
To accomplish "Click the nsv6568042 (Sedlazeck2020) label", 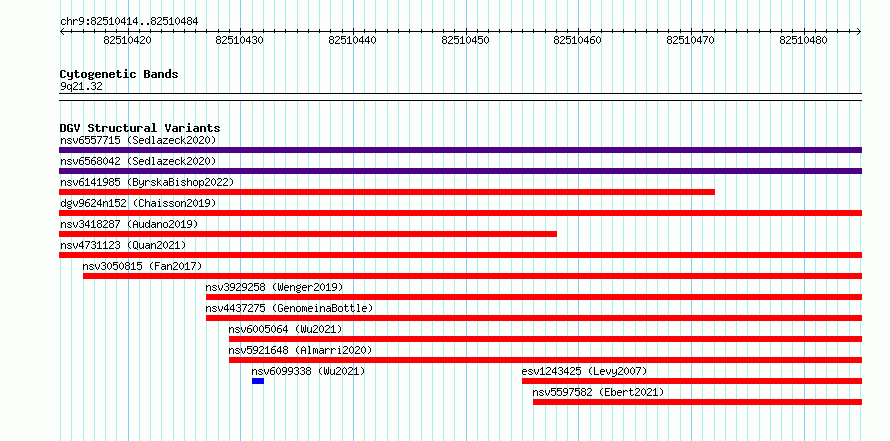I will pyautogui.click(x=138, y=161).
